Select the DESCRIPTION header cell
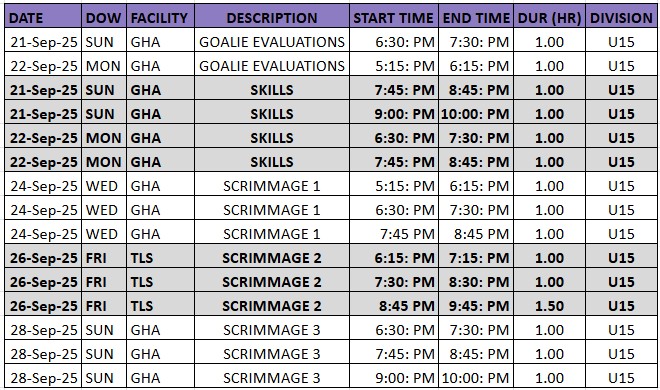Viewport: 660px width, 390px height. (272, 17)
